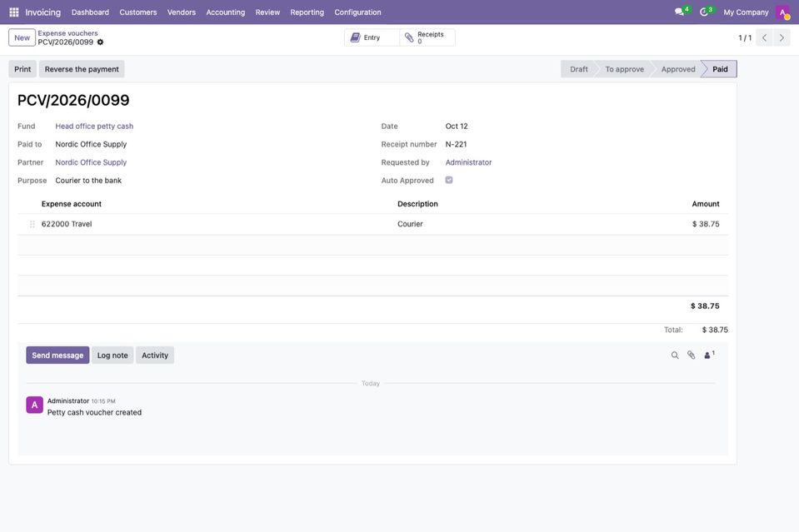Click Administrator's avatar in the message log
Screen dimensions: 799x532
point(35,405)
